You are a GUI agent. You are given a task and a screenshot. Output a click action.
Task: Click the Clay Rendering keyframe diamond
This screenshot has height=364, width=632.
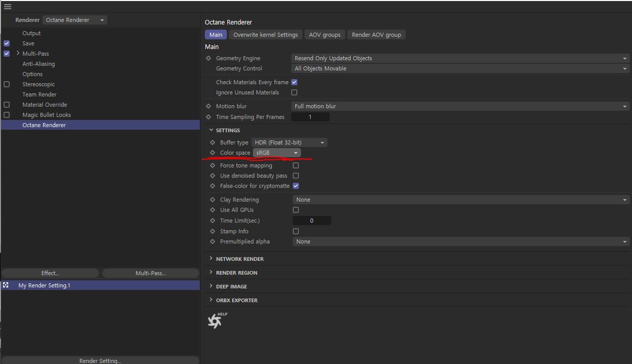coord(213,200)
